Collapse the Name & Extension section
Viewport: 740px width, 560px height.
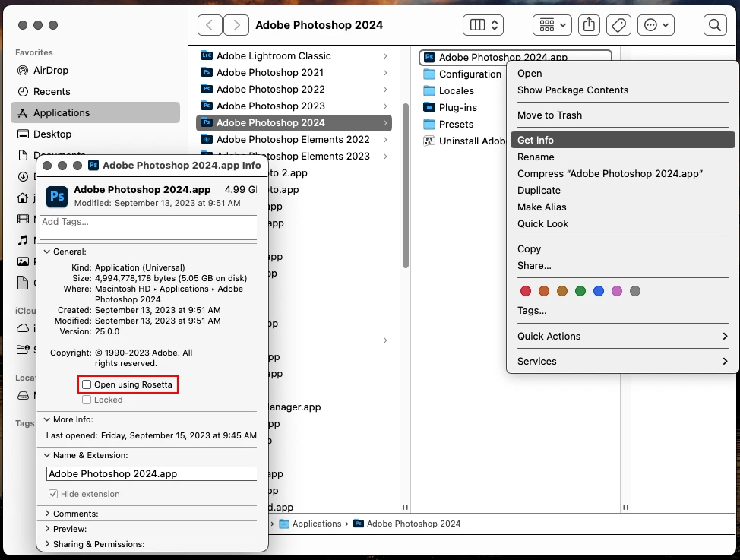[46, 455]
